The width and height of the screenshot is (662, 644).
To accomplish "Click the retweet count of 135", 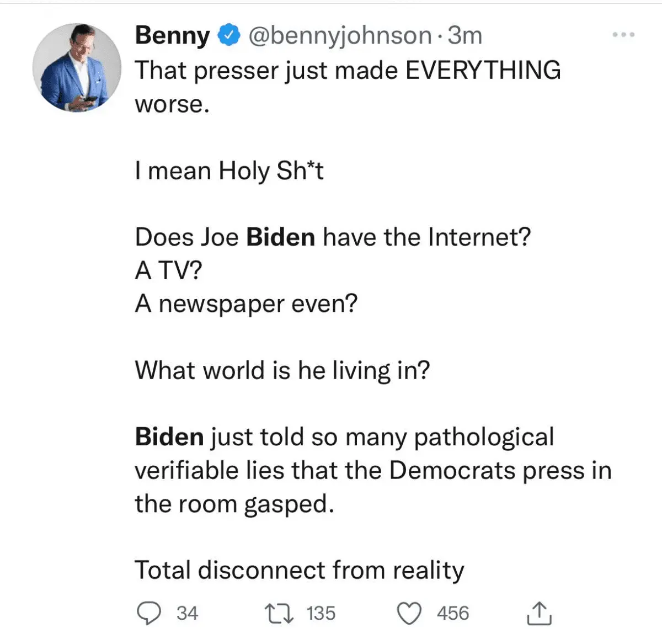I will pos(321,613).
